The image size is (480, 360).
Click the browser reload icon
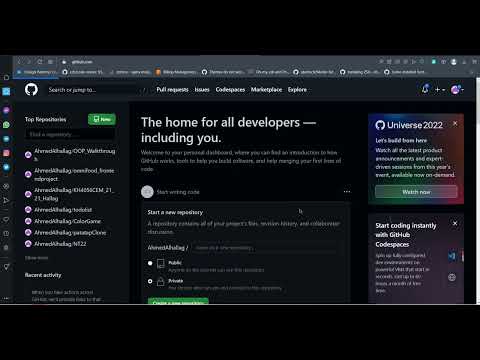click(40, 62)
